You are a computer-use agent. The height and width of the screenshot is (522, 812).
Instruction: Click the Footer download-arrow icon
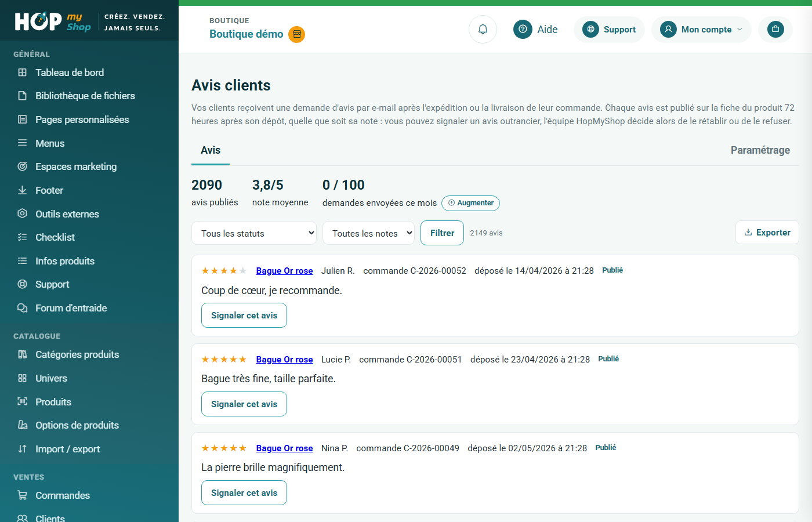tap(22, 190)
